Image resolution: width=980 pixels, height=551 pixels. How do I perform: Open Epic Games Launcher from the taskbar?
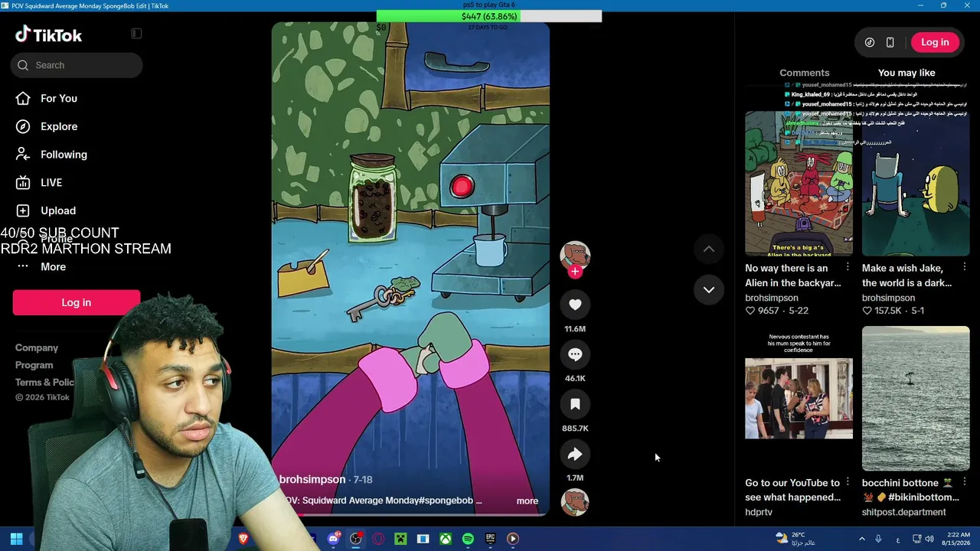[490, 539]
